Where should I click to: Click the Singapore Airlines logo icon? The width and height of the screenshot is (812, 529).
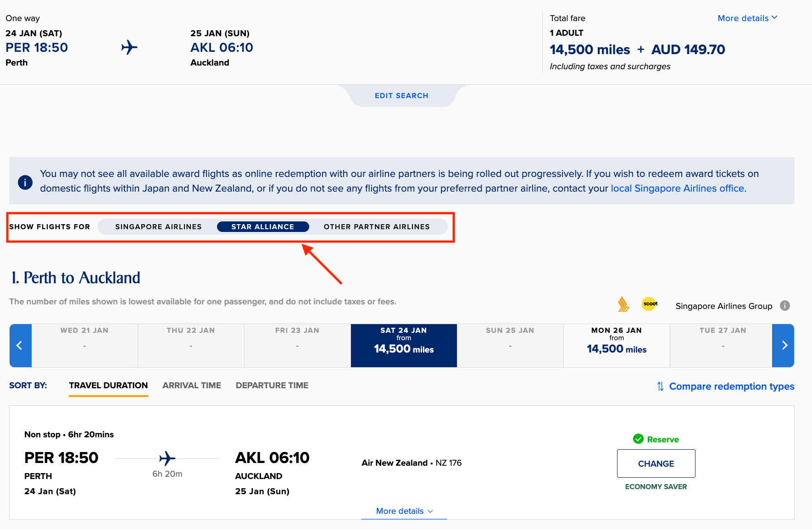coord(623,304)
